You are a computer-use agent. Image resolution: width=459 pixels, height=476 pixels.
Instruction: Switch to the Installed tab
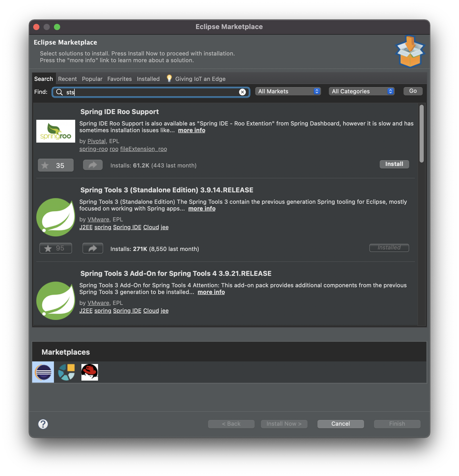[x=148, y=79]
